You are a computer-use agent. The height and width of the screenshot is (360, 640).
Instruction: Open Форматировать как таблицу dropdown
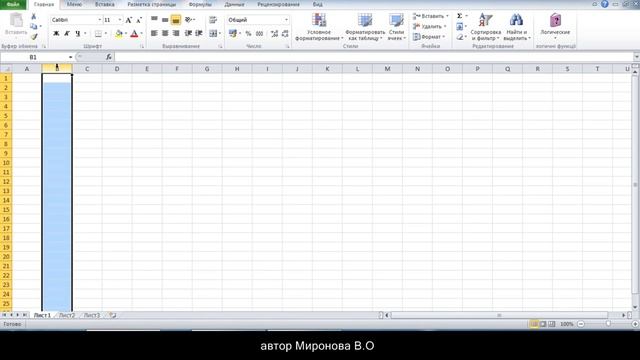pyautogui.click(x=365, y=27)
